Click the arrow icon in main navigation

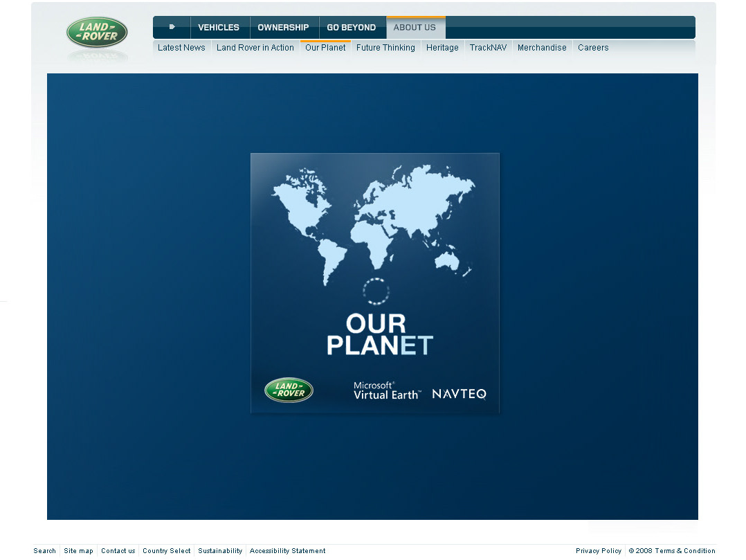coord(172,27)
